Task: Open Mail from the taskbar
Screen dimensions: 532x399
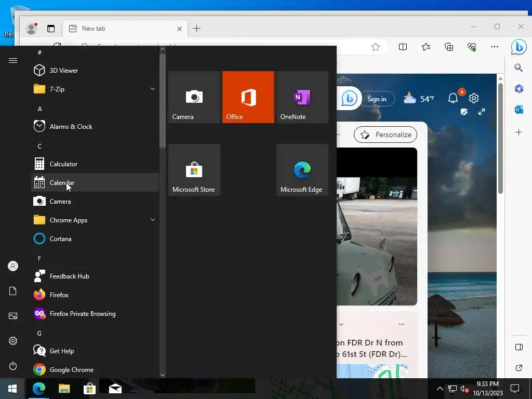Action: point(115,389)
